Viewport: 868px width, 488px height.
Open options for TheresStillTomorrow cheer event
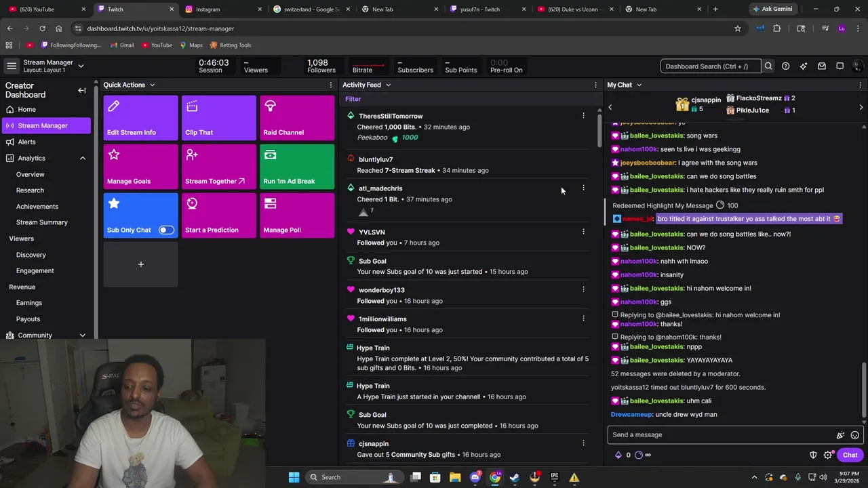coord(583,116)
